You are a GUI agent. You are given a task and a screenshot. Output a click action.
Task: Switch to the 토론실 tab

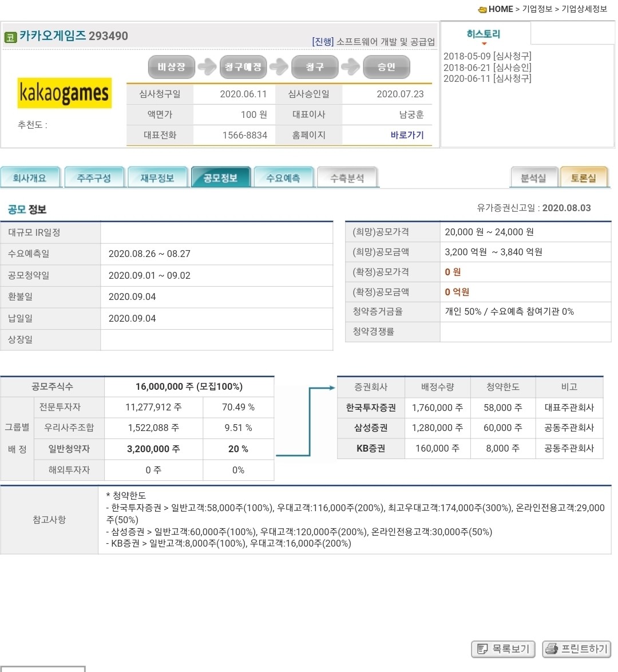click(585, 177)
